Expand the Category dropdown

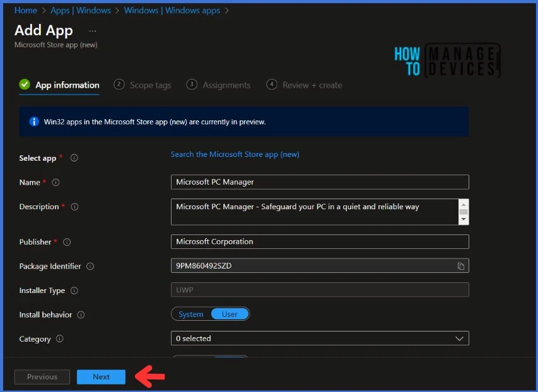coord(459,338)
